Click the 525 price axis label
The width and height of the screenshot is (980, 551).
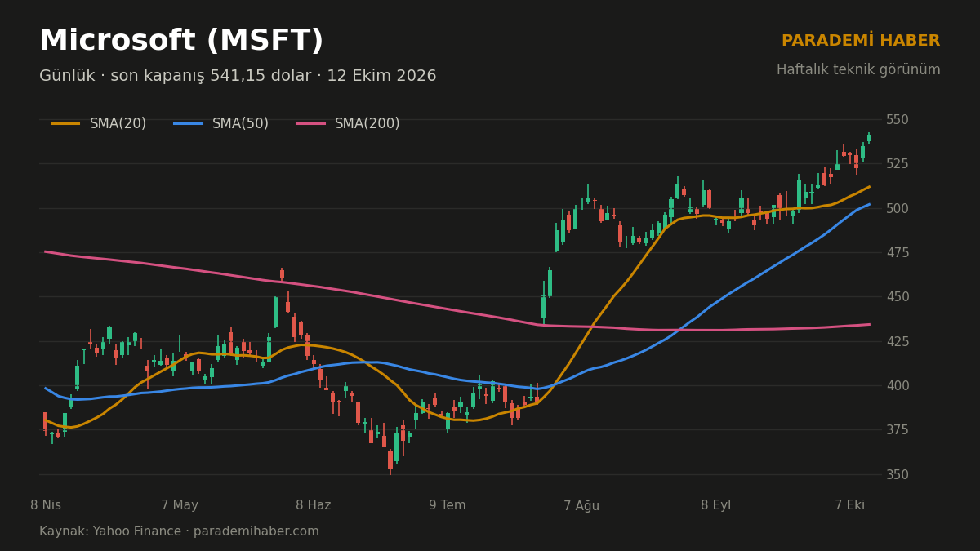898,164
